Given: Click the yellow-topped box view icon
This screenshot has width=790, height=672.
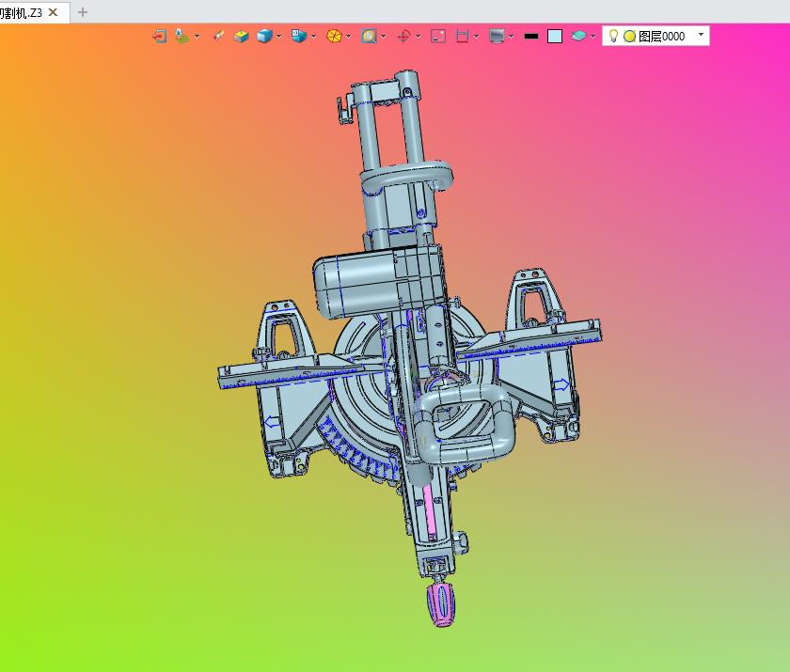Looking at the screenshot, I should (242, 37).
